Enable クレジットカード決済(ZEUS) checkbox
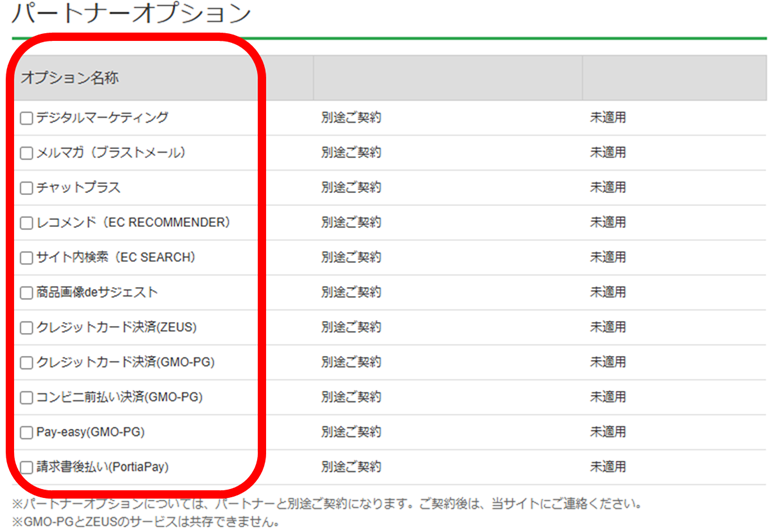This screenshot has height=528, width=781. pos(27,328)
